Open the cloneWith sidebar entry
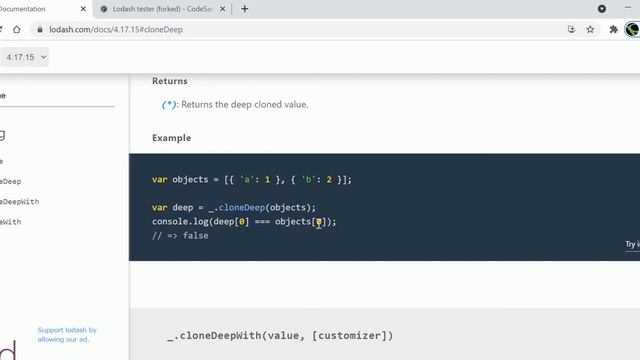 pyautogui.click(x=11, y=222)
